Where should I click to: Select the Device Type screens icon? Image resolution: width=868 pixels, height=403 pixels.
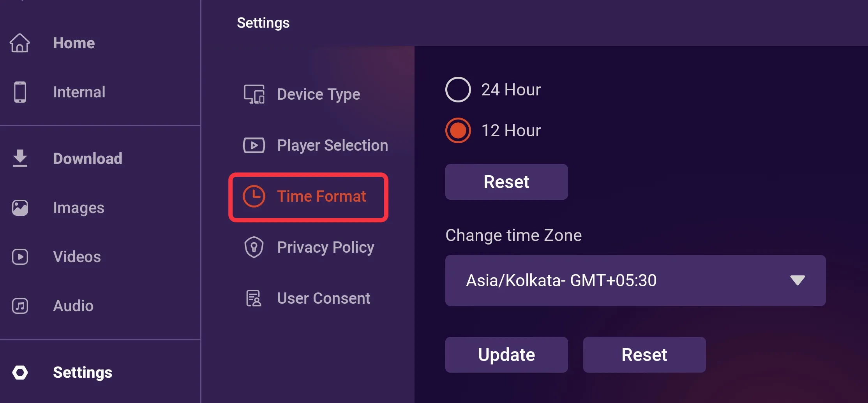(254, 94)
